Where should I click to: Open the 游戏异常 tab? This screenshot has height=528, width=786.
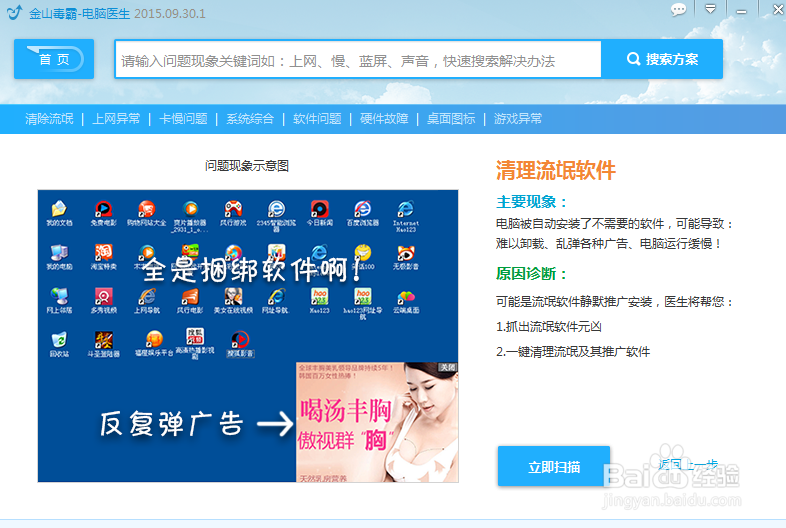(x=518, y=119)
